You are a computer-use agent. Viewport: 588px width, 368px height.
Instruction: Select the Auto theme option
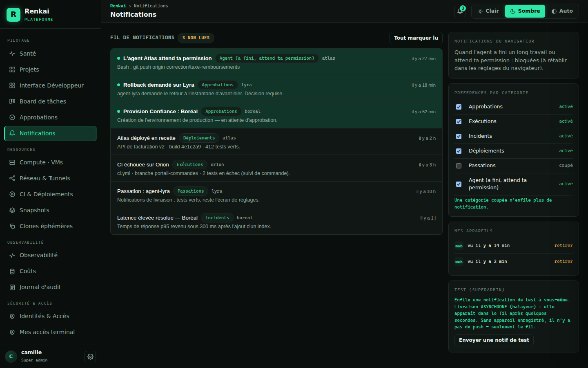tap(562, 11)
